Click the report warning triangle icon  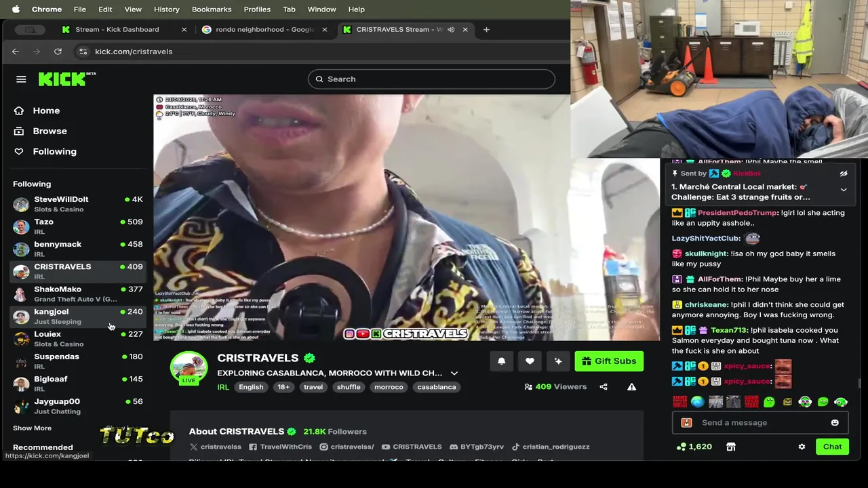[631, 387]
